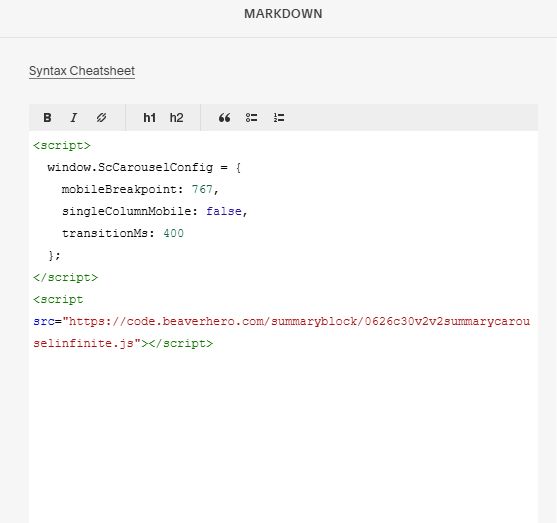The width and height of the screenshot is (557, 523).
Task: Click the mobileBreakpoint value 767
Action: (x=202, y=189)
